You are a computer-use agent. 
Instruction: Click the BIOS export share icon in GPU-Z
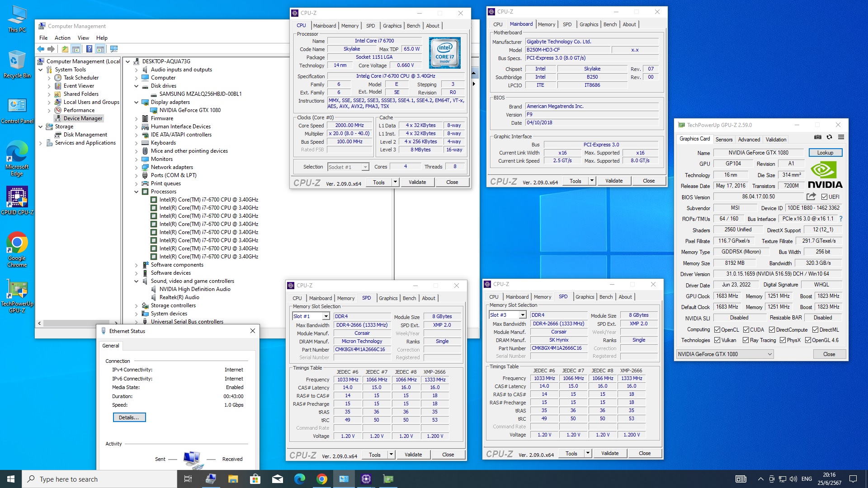[x=811, y=197]
